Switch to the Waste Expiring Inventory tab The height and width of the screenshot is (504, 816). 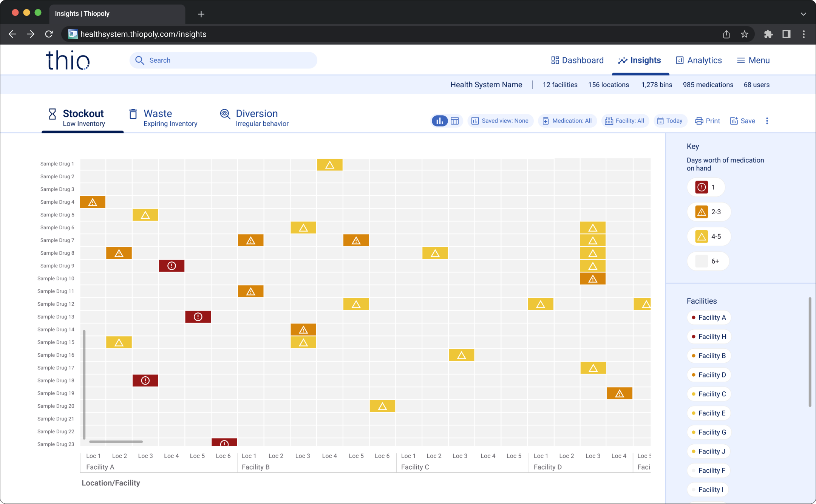click(x=163, y=118)
